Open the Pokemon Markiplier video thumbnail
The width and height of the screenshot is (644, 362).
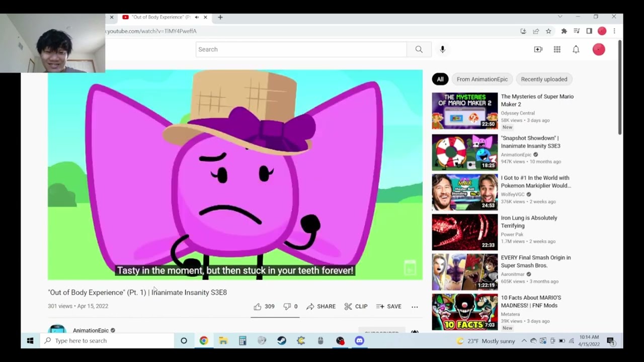click(464, 192)
